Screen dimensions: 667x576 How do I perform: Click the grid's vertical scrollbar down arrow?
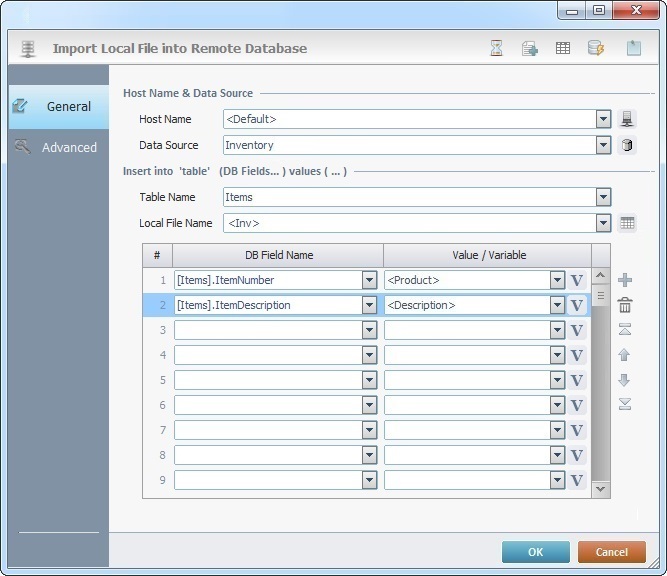[x=601, y=489]
